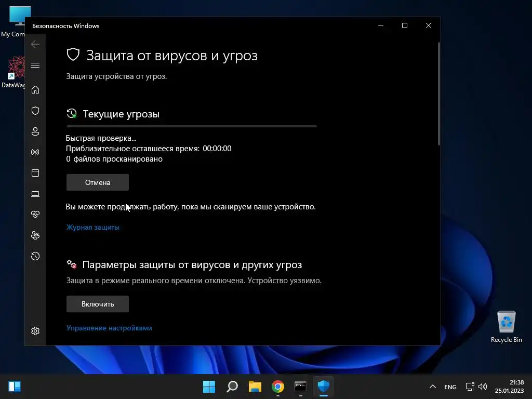Open Google Chrome from taskbar
This screenshot has width=532, height=399.
pos(278,387)
